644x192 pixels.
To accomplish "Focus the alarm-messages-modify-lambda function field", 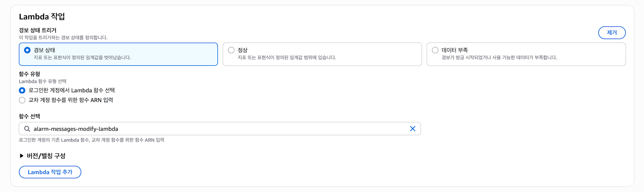I will (220, 129).
